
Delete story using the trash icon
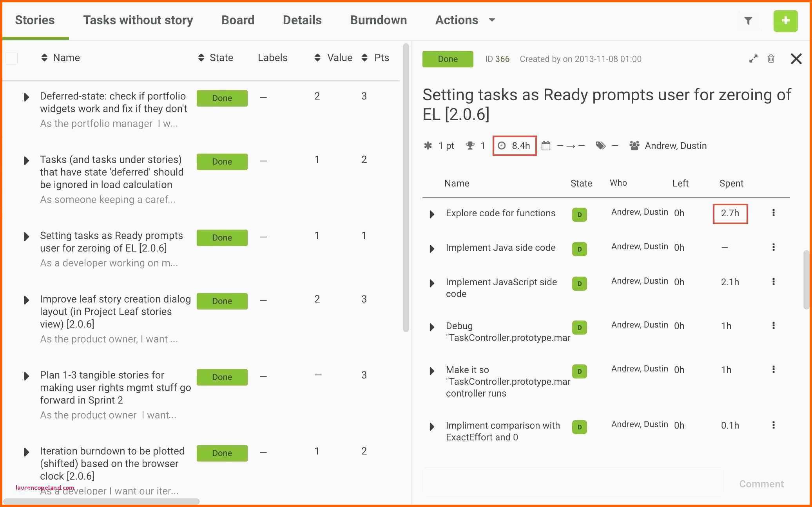pos(771,59)
